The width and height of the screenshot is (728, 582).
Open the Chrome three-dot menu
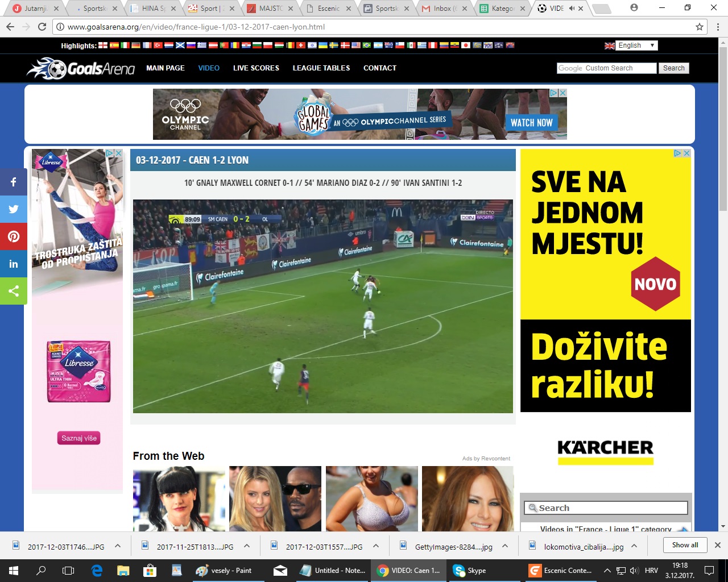tap(718, 27)
